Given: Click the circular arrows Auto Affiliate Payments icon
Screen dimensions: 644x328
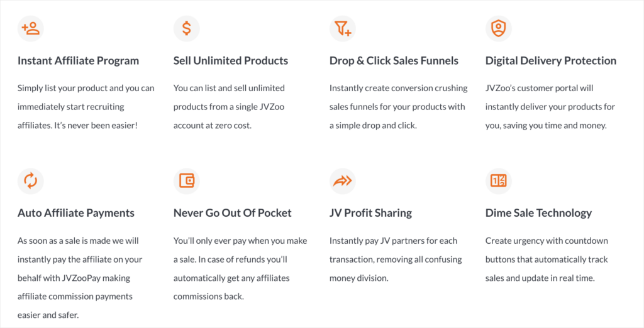Looking at the screenshot, I should pyautogui.click(x=30, y=180).
